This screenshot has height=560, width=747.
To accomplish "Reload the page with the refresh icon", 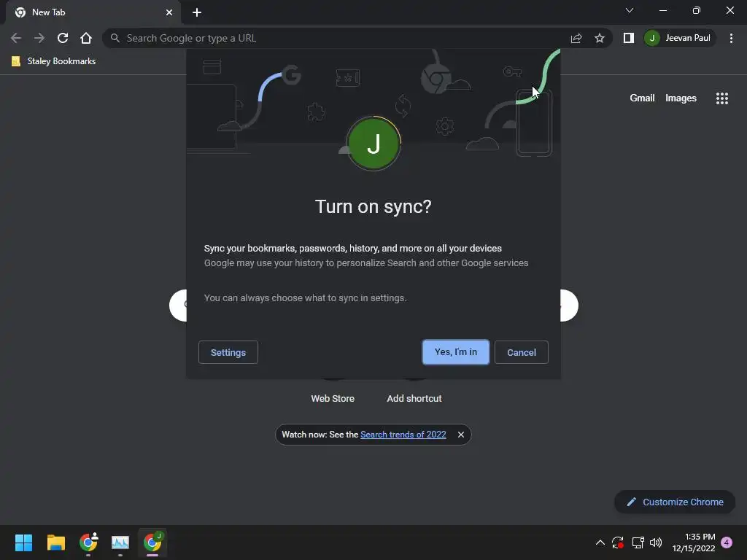I will 63,38.
